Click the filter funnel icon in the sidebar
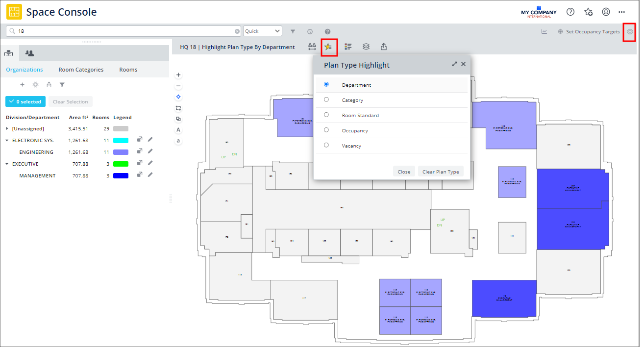This screenshot has width=644, height=347. pos(62,84)
